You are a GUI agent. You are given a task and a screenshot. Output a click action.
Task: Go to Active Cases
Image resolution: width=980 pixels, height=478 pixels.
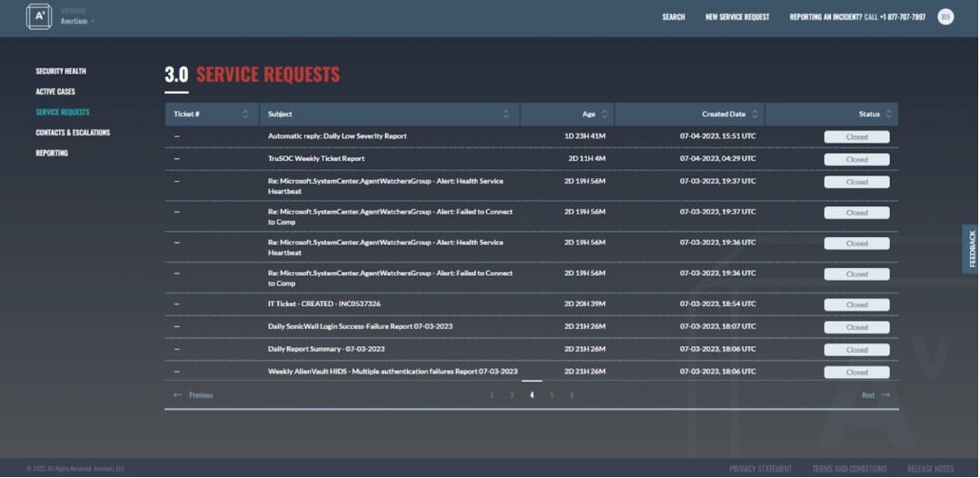tap(55, 92)
